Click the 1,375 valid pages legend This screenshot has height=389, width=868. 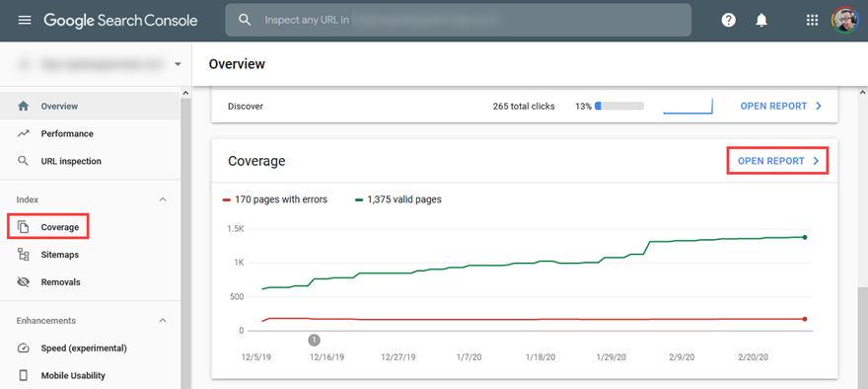tap(398, 199)
